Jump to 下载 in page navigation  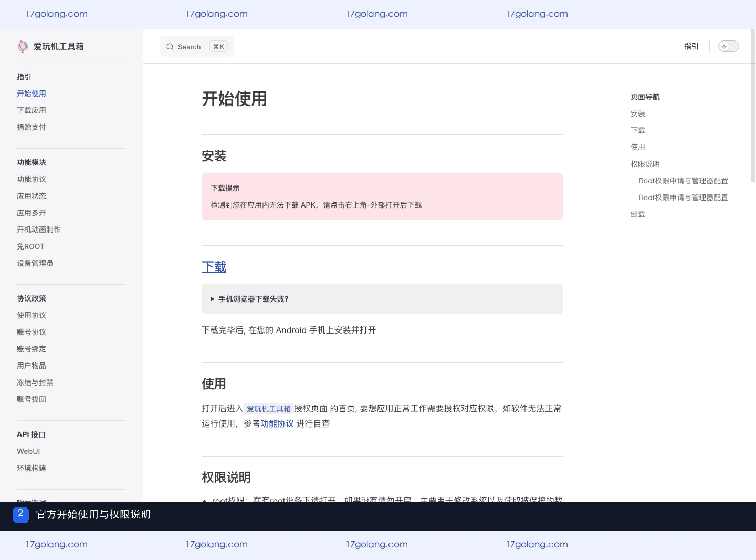(638, 130)
